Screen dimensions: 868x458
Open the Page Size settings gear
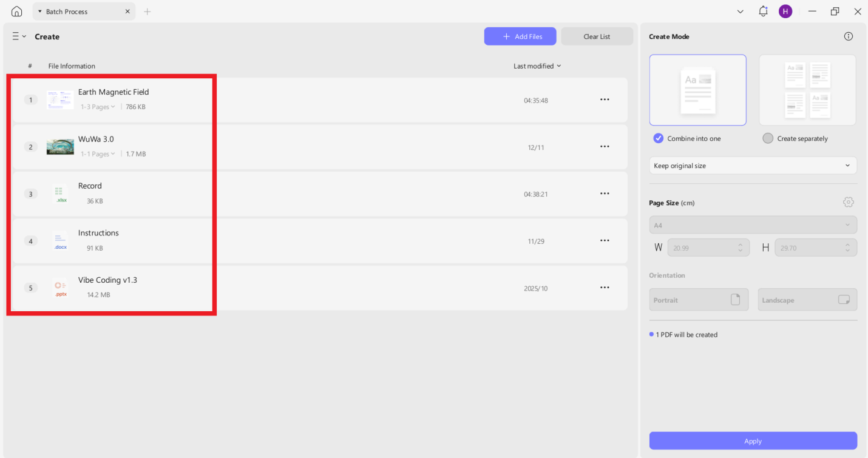click(x=848, y=203)
